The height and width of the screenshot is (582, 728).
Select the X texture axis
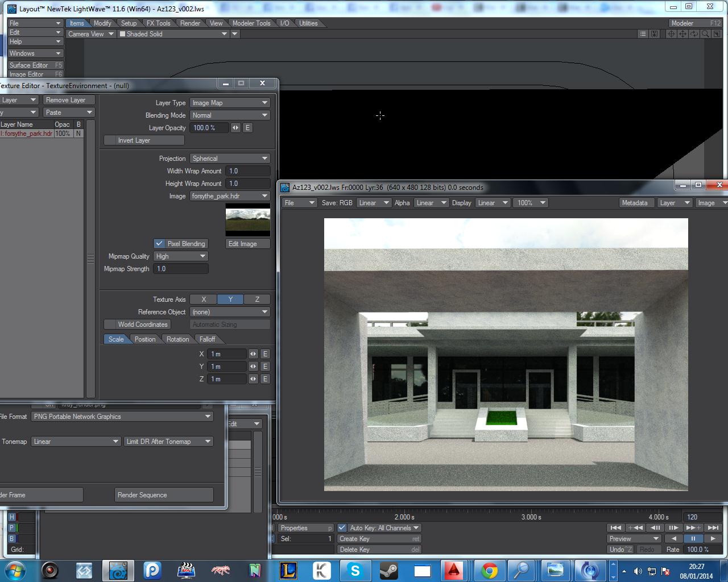[204, 300]
